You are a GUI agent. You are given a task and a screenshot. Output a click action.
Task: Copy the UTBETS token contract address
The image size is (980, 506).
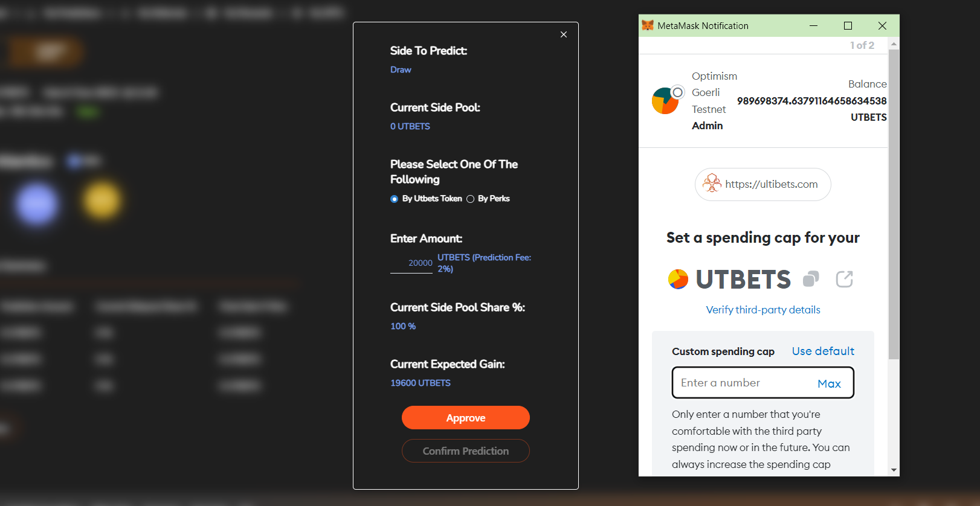pos(811,279)
